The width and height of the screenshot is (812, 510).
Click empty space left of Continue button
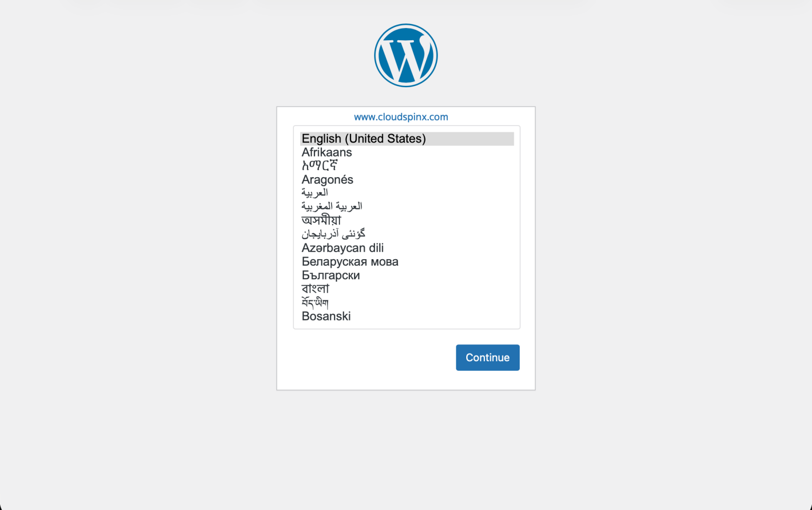point(365,358)
